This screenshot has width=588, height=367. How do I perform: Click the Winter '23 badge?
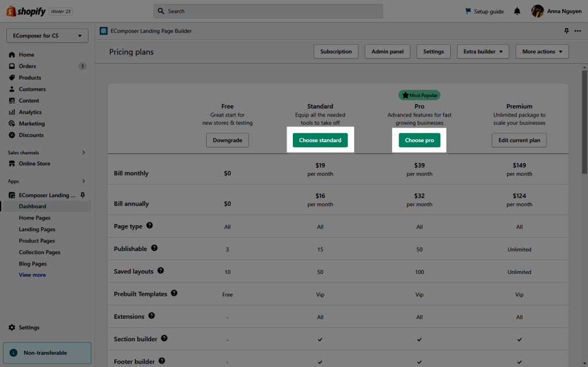coord(61,11)
